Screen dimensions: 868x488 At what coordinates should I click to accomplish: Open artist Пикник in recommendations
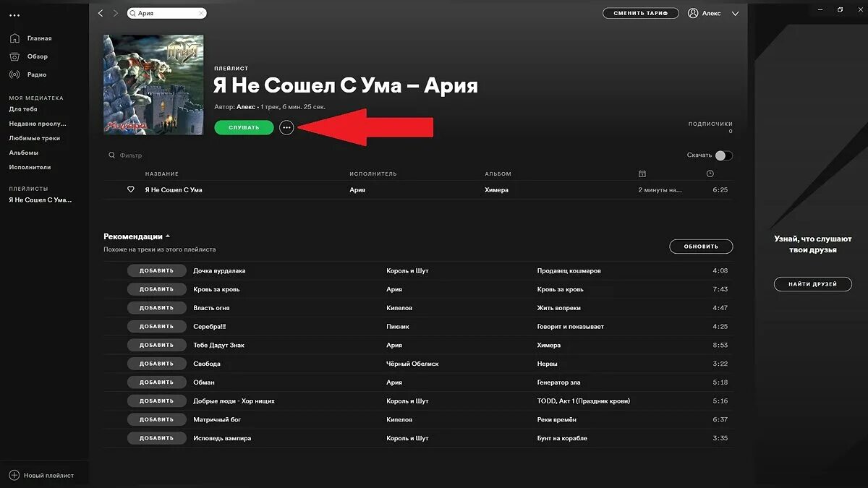click(399, 327)
